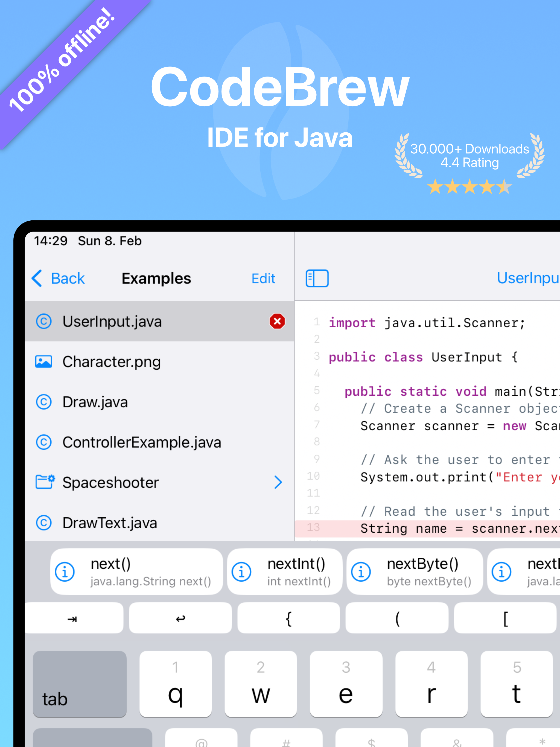Click line number 13 in gutter

pyautogui.click(x=313, y=527)
